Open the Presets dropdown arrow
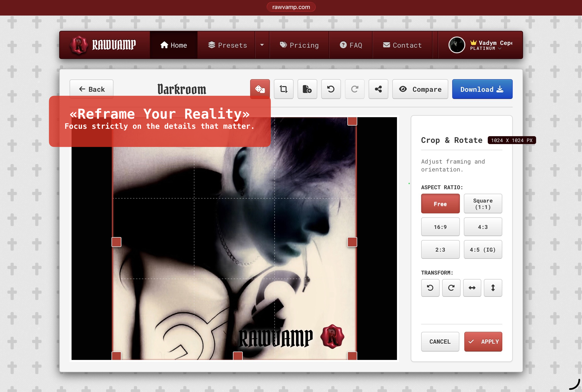 262,45
